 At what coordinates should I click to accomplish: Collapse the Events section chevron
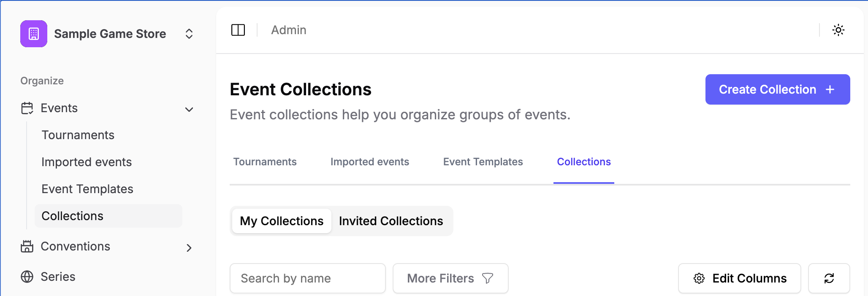point(189,109)
